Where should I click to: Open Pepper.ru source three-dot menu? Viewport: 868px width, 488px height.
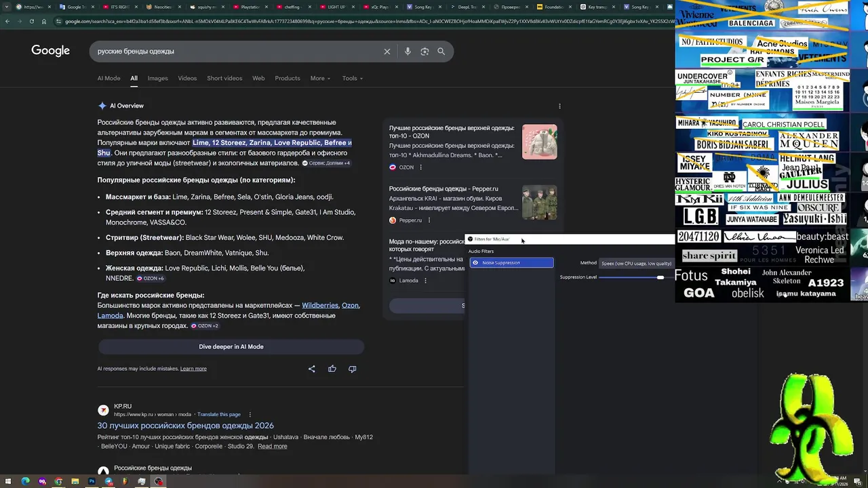pyautogui.click(x=429, y=220)
